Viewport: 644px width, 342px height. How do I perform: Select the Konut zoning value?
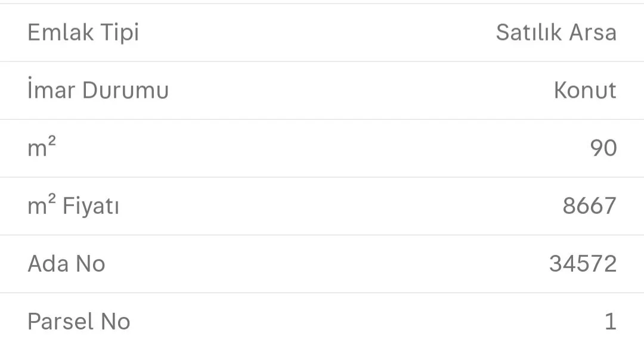click(584, 90)
